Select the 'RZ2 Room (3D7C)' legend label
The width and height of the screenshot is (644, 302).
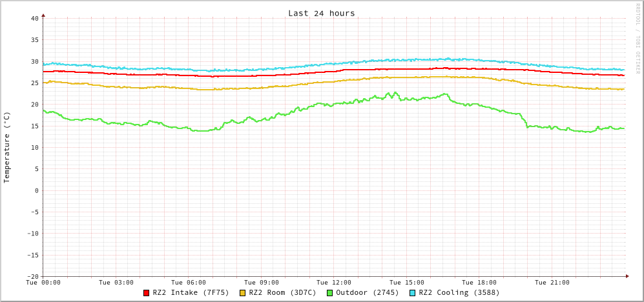tap(282, 293)
